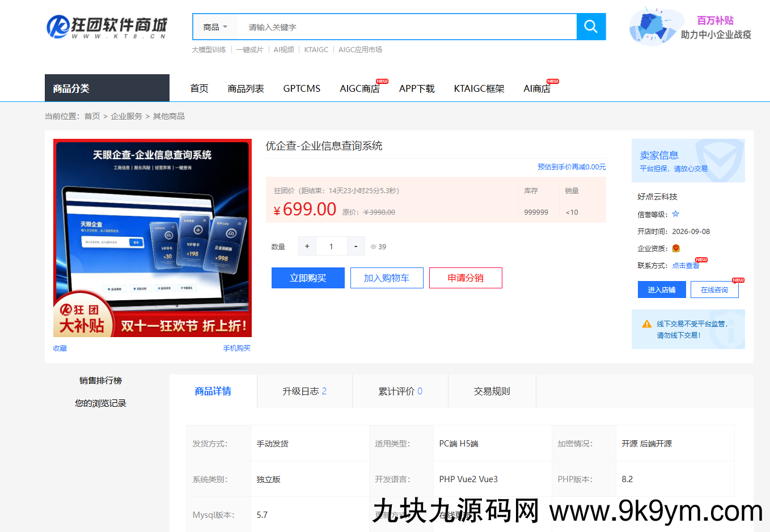Click the 收藏 link under product image
This screenshot has height=532, width=770.
[60, 348]
